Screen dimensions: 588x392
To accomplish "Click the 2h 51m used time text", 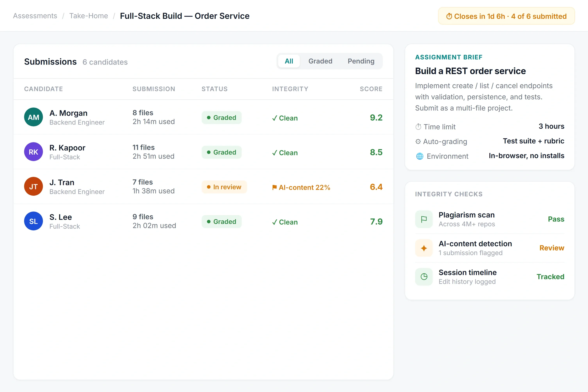I will (x=153, y=156).
